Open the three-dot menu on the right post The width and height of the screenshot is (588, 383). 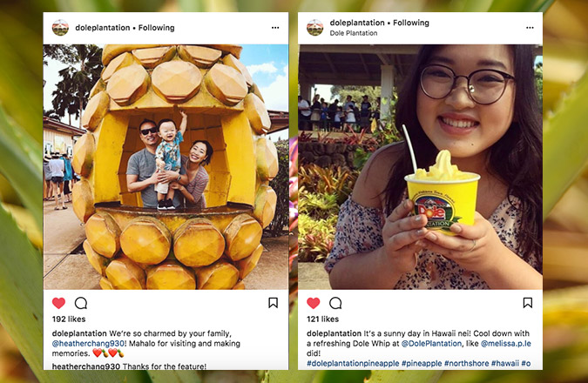point(530,28)
